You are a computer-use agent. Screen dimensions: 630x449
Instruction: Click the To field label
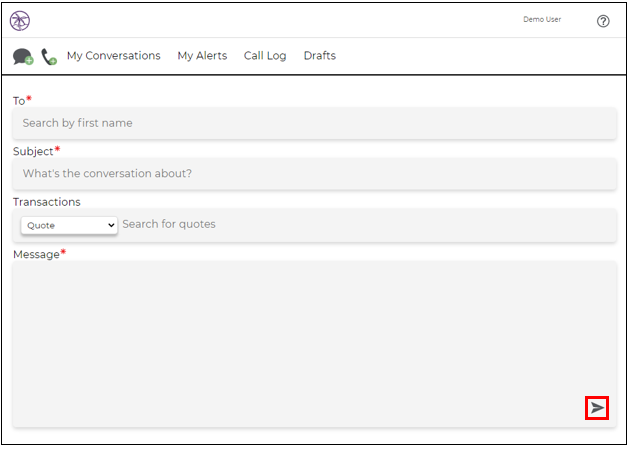point(19,101)
